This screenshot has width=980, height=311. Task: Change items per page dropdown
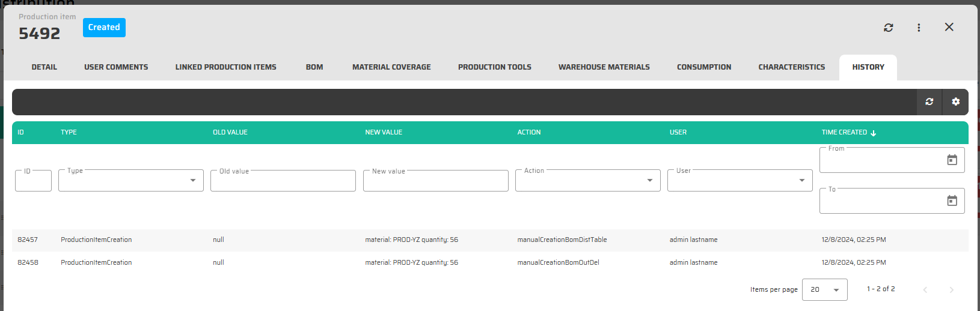pyautogui.click(x=824, y=289)
